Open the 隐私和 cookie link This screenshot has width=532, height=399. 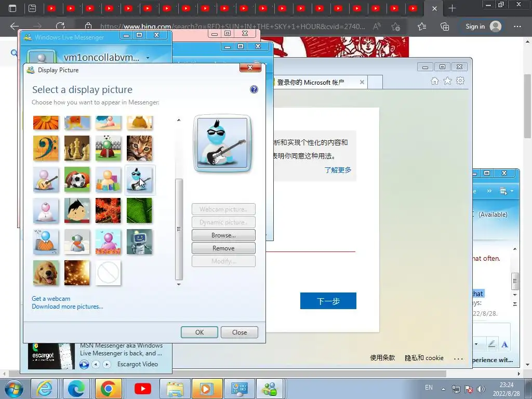424,357
